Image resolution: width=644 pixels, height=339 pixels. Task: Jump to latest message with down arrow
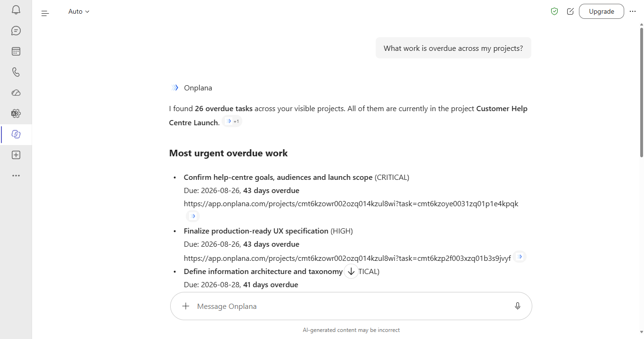351,271
